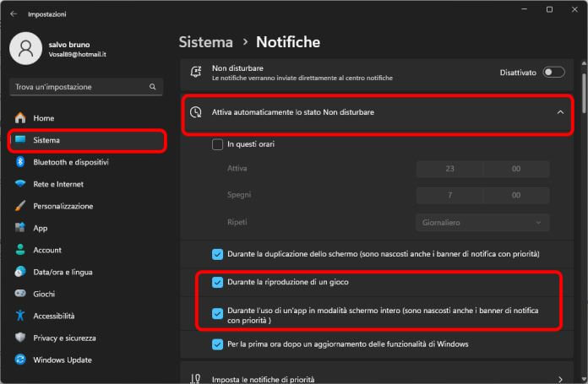The height and width of the screenshot is (384, 588).
Task: Check the In questi orari checkbox
Action: click(x=217, y=144)
